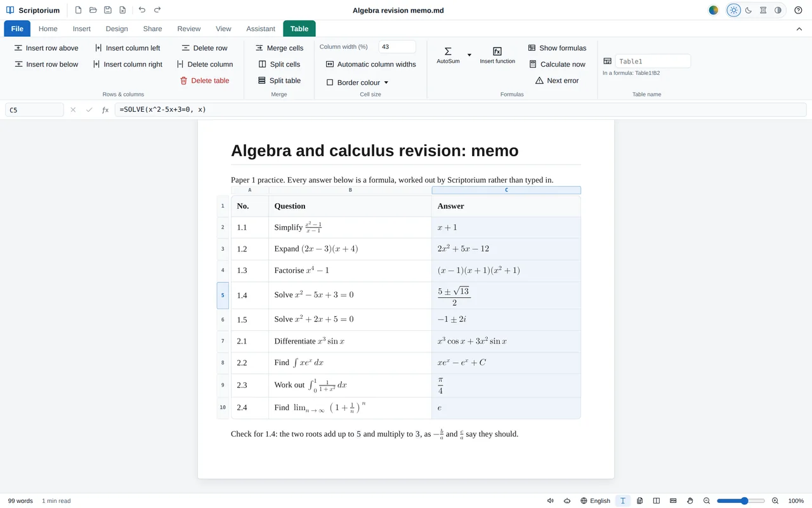
Task: Click the formula bar showing =SOLVE
Action: pos(461,110)
